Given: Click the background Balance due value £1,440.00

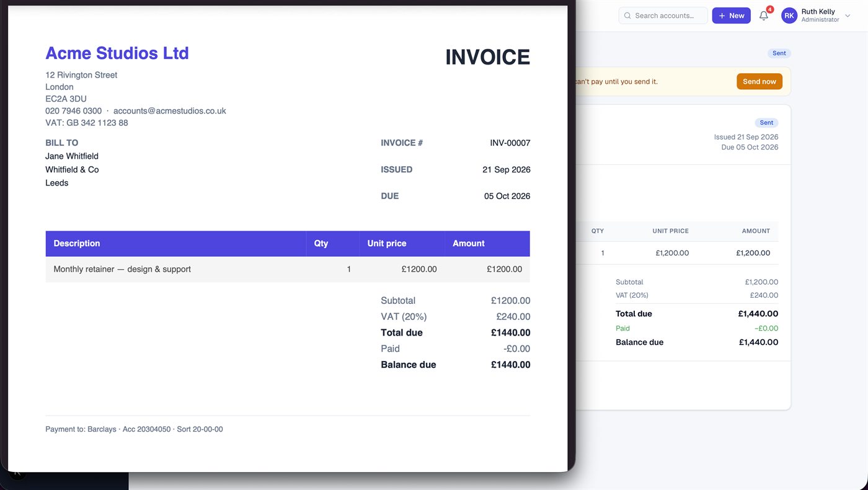Looking at the screenshot, I should coord(758,342).
